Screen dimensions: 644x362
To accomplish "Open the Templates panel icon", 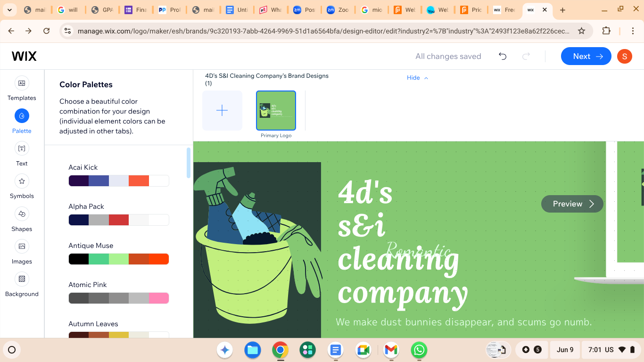I will coord(22,83).
